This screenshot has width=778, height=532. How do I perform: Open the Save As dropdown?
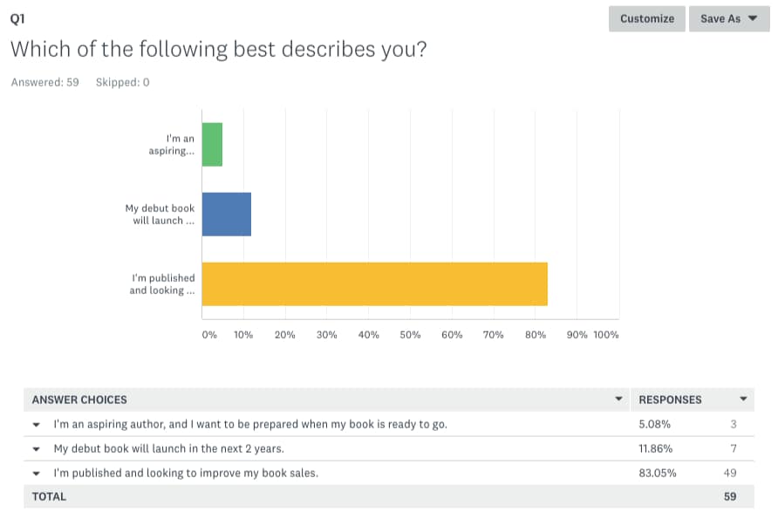(x=729, y=19)
